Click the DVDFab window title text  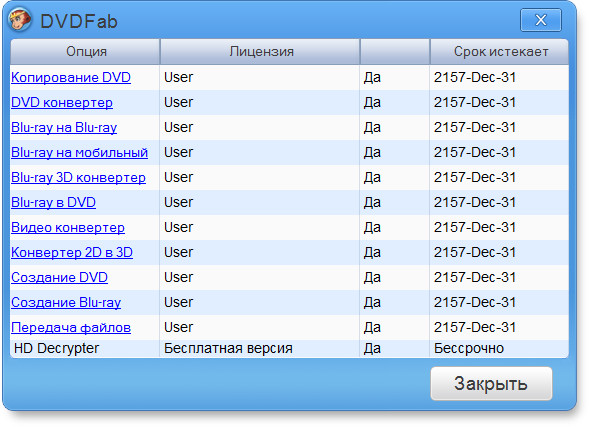tap(79, 21)
